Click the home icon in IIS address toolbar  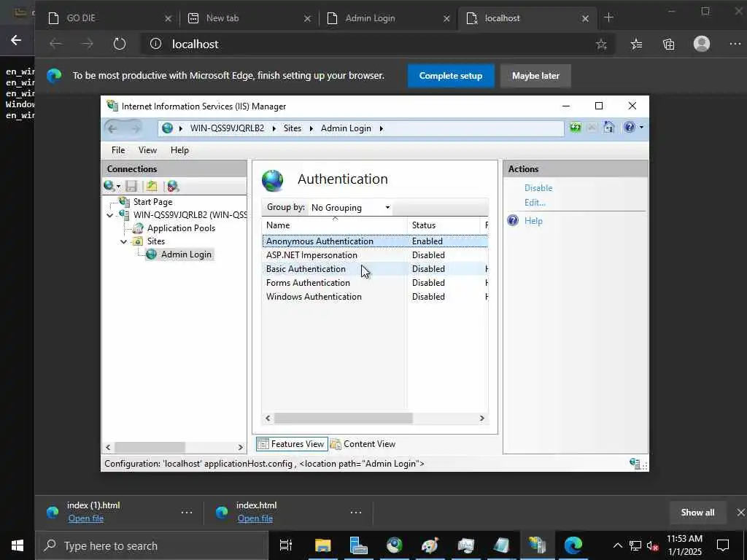tap(608, 127)
